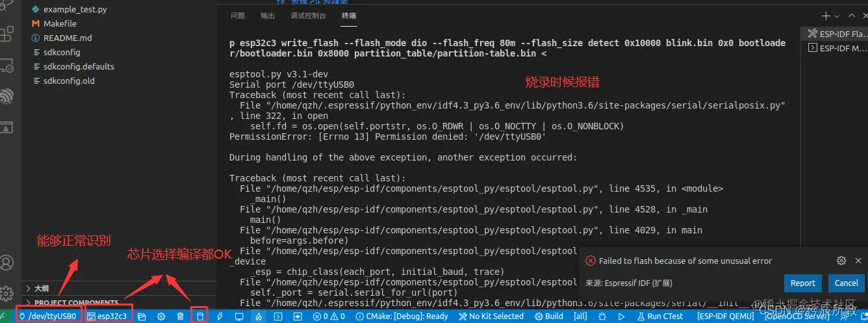Expand the PROJECT COMPONENTS section
The height and width of the screenshot is (323, 868).
pyautogui.click(x=119, y=302)
